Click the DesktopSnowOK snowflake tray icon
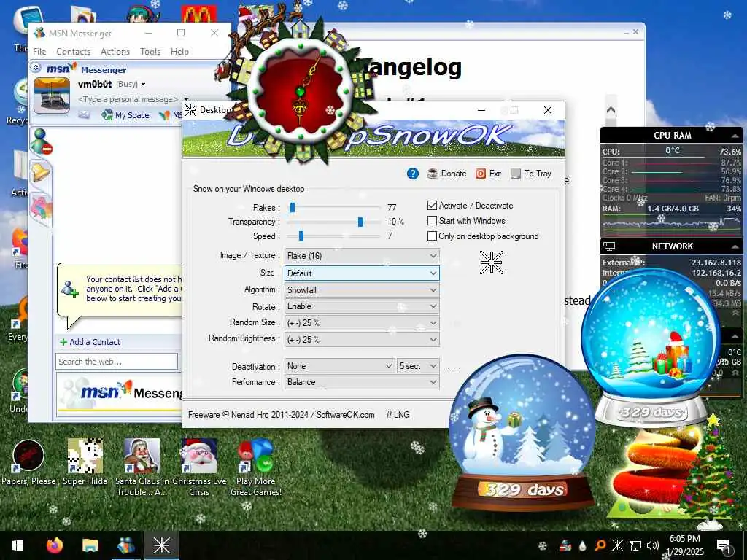This screenshot has width=747, height=560. click(x=617, y=545)
